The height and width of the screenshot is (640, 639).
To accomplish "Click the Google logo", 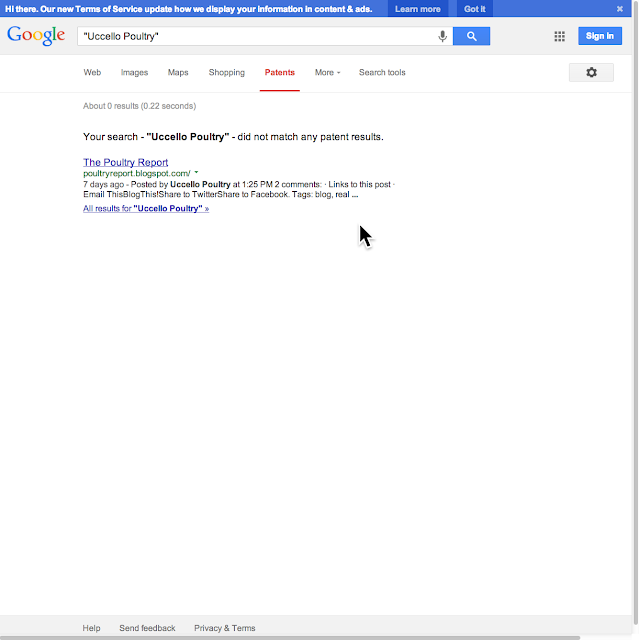I will pyautogui.click(x=36, y=36).
